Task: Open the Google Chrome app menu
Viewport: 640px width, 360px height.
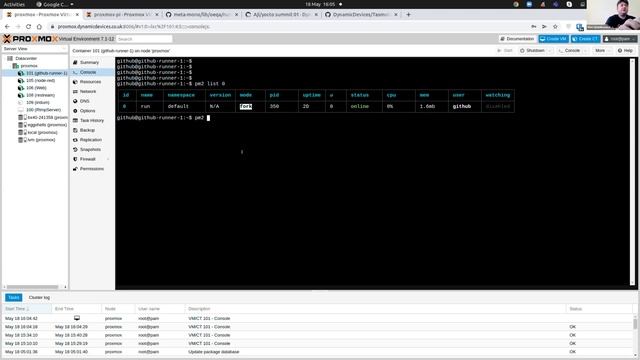Action: [x=55, y=4]
